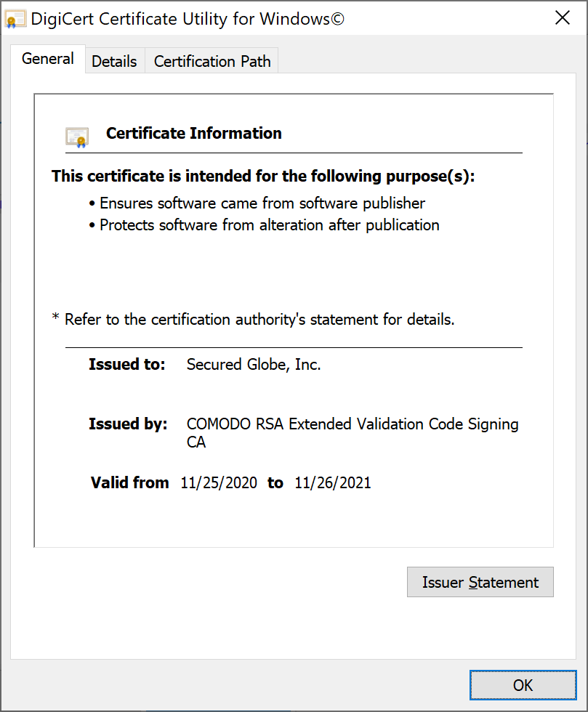Switch to the Details tab
The image size is (588, 712).
pos(114,62)
